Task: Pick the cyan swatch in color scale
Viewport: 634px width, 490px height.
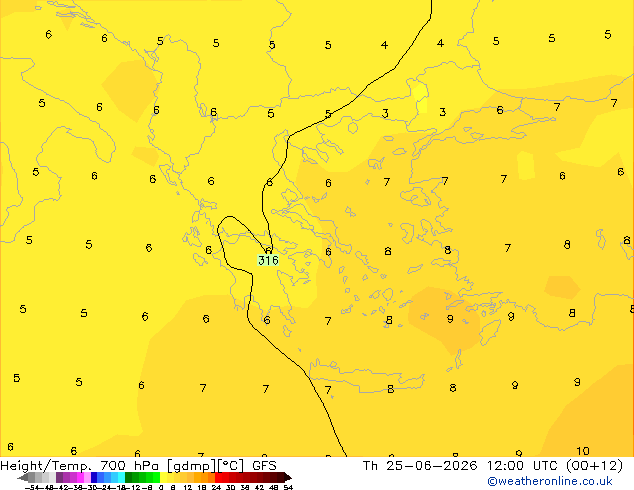Action: pyautogui.click(x=121, y=477)
